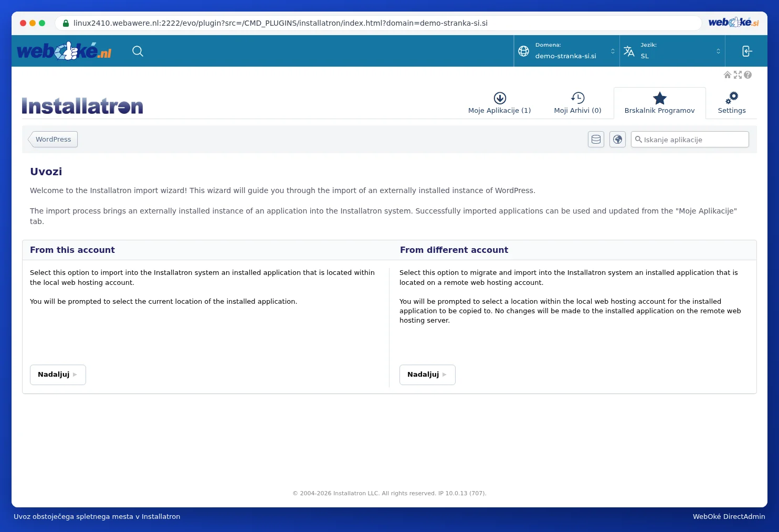Click the WebOké logo in browser title bar
The image size is (779, 532).
tap(733, 23)
